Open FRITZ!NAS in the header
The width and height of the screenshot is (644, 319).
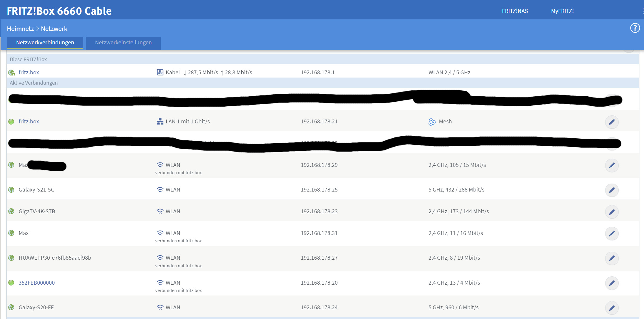tap(515, 11)
